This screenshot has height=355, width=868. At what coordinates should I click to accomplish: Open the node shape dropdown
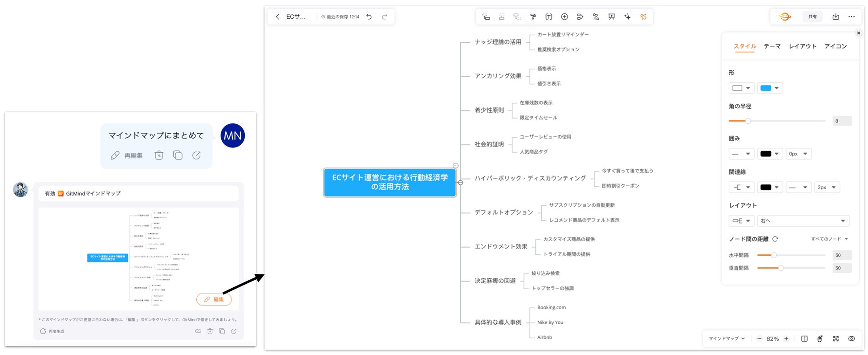741,88
